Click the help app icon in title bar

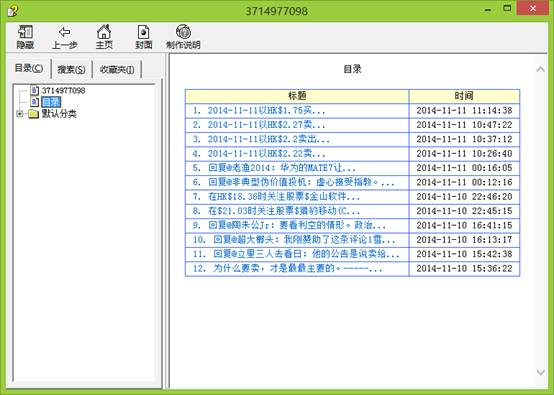tap(12, 11)
